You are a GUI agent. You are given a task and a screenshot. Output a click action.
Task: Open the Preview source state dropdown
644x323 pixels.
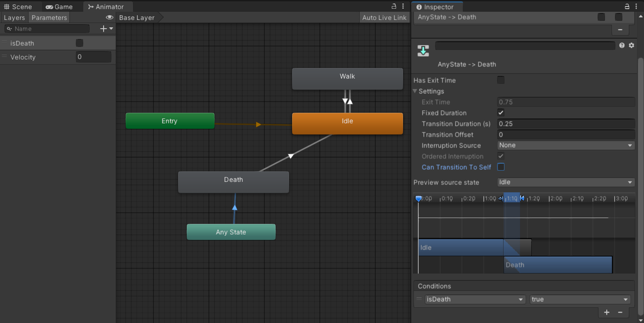(566, 182)
